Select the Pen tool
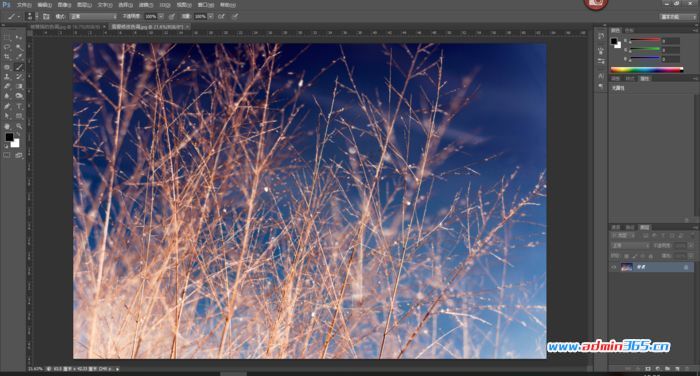Image resolution: width=700 pixels, height=376 pixels. (x=7, y=106)
